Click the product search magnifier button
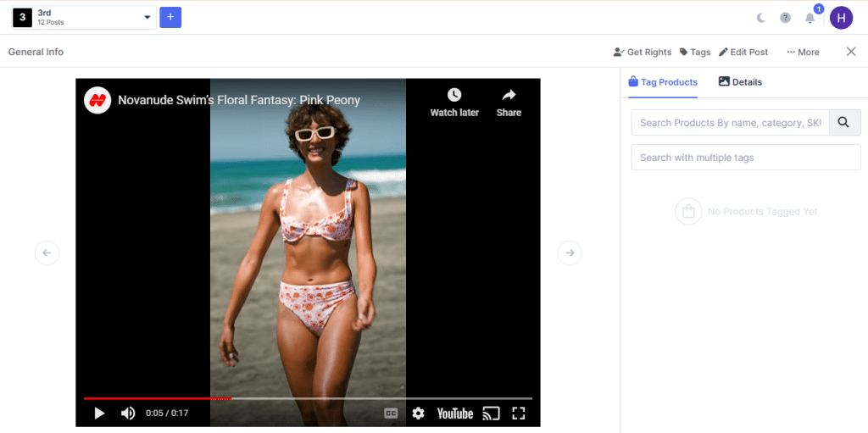The height and width of the screenshot is (433, 868). [x=844, y=123]
